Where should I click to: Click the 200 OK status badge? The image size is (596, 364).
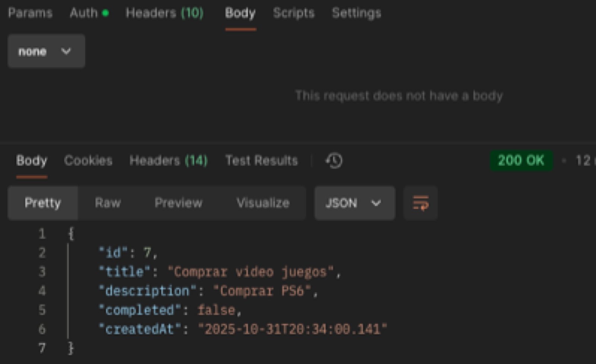tap(521, 160)
